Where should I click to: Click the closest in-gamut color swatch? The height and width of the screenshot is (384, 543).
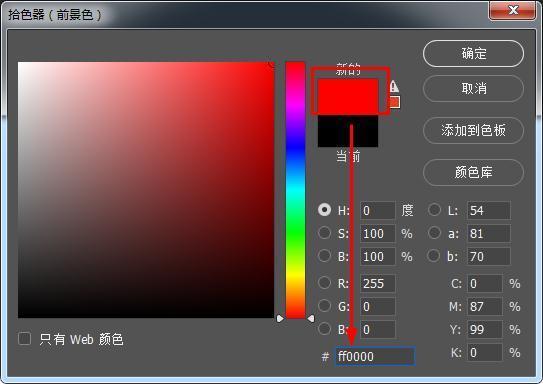(394, 102)
